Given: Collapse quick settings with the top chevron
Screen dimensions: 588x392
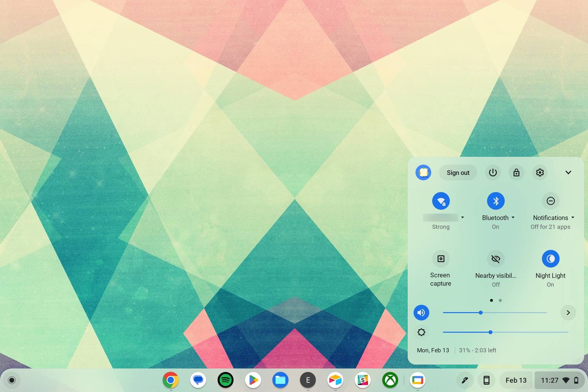Looking at the screenshot, I should pos(568,172).
